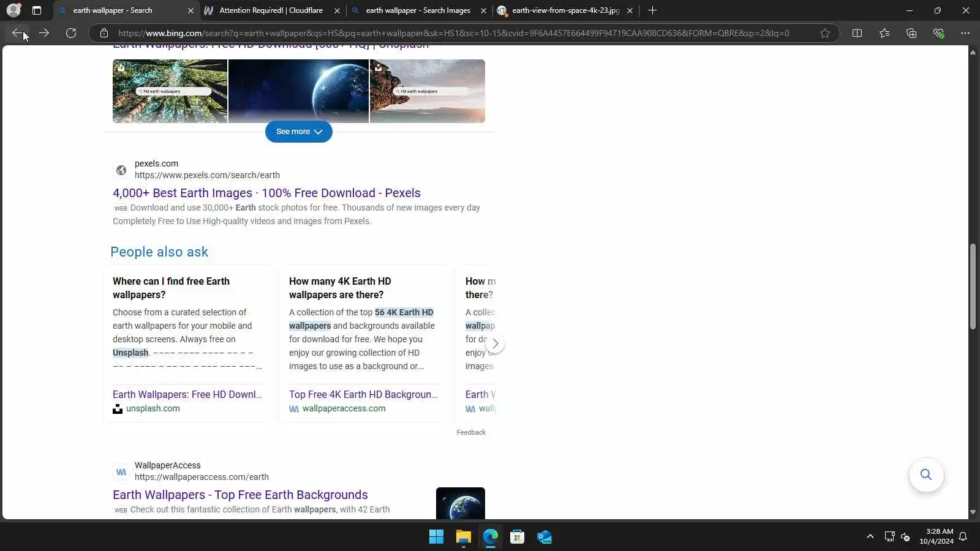This screenshot has width=980, height=551.
Task: Select 'How many 4K Earth HD wallpapers are there?' question
Action: [340, 288]
